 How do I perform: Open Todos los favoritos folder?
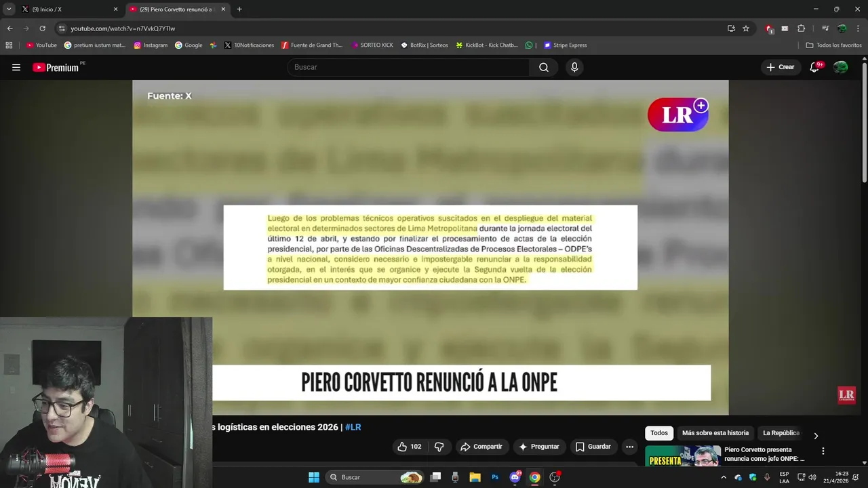click(x=834, y=45)
